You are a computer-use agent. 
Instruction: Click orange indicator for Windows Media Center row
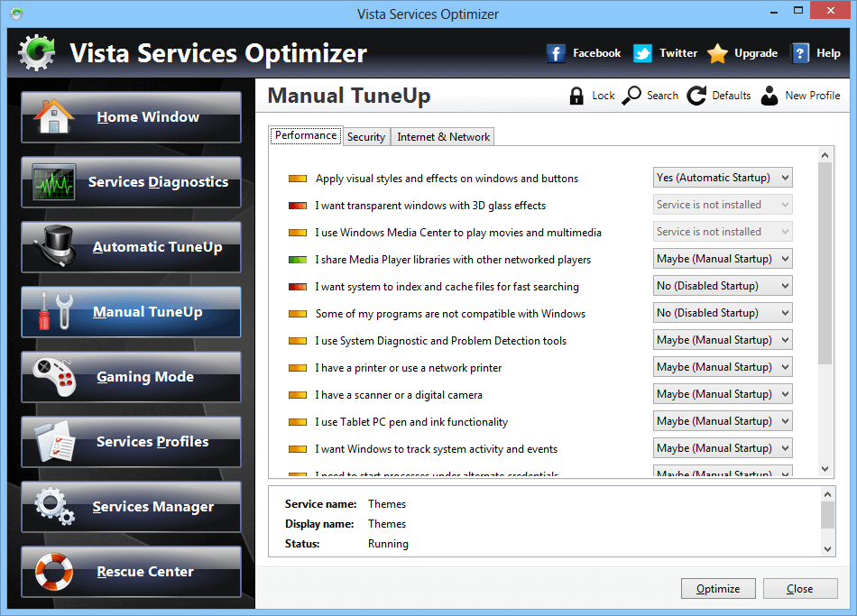[298, 233]
